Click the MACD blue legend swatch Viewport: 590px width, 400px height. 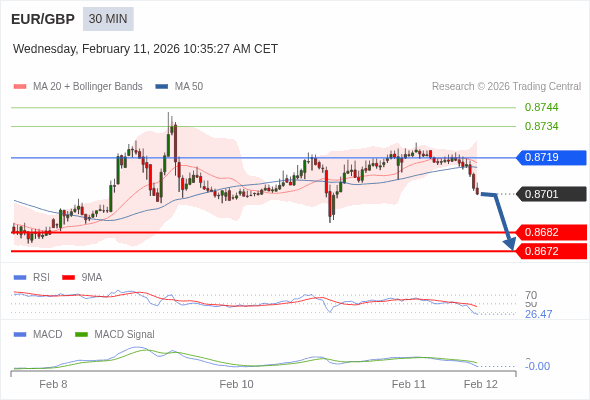pos(20,335)
